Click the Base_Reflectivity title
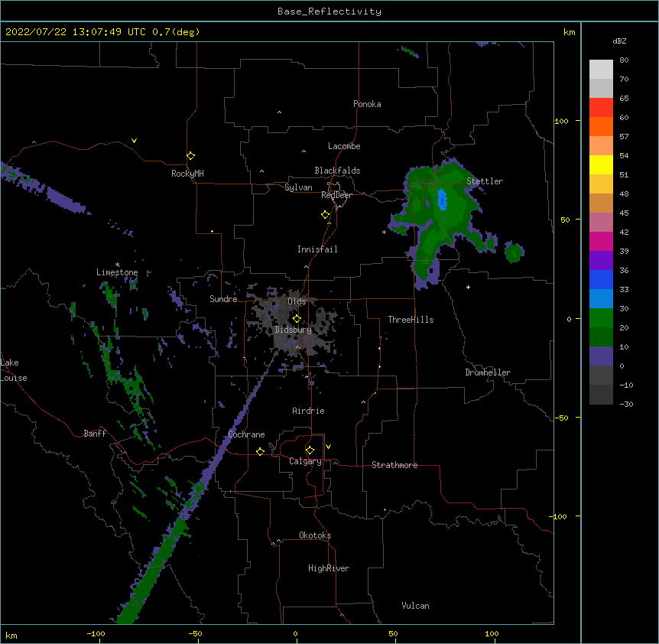 [x=329, y=11]
